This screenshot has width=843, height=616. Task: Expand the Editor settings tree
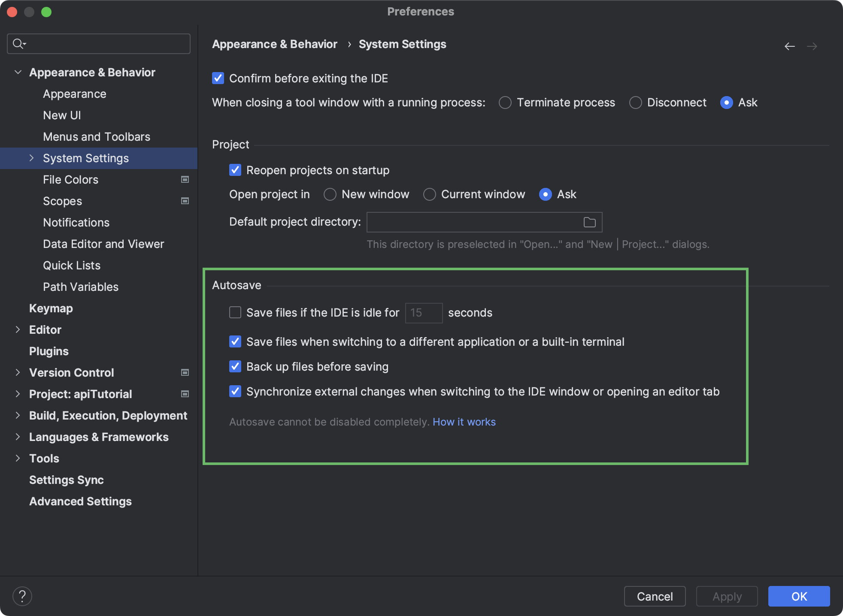(x=18, y=329)
